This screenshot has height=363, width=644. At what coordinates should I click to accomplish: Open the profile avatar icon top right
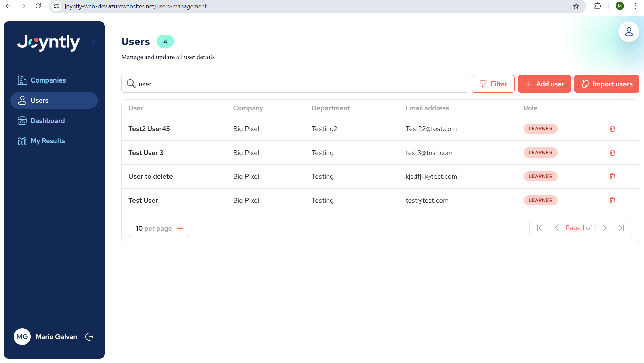coord(629,32)
